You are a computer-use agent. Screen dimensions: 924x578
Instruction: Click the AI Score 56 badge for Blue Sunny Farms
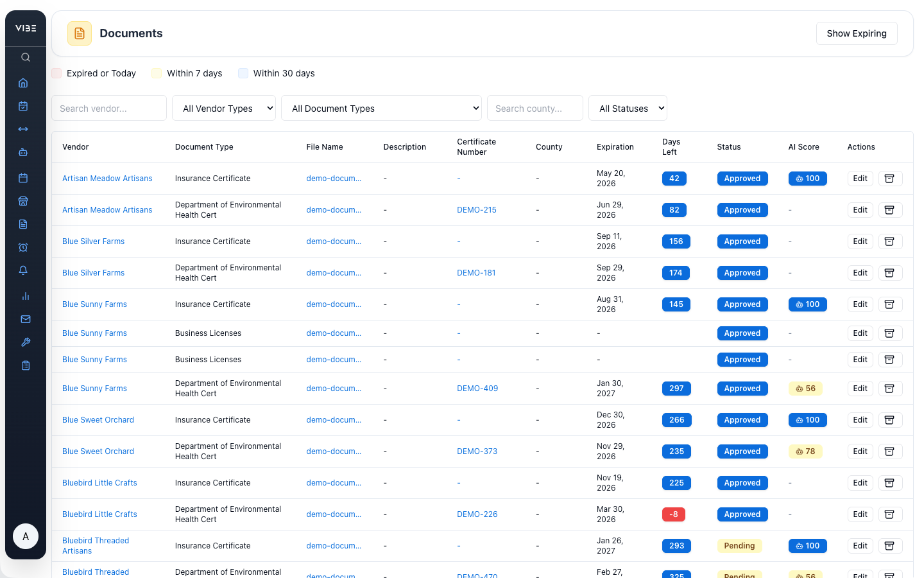[x=805, y=388]
